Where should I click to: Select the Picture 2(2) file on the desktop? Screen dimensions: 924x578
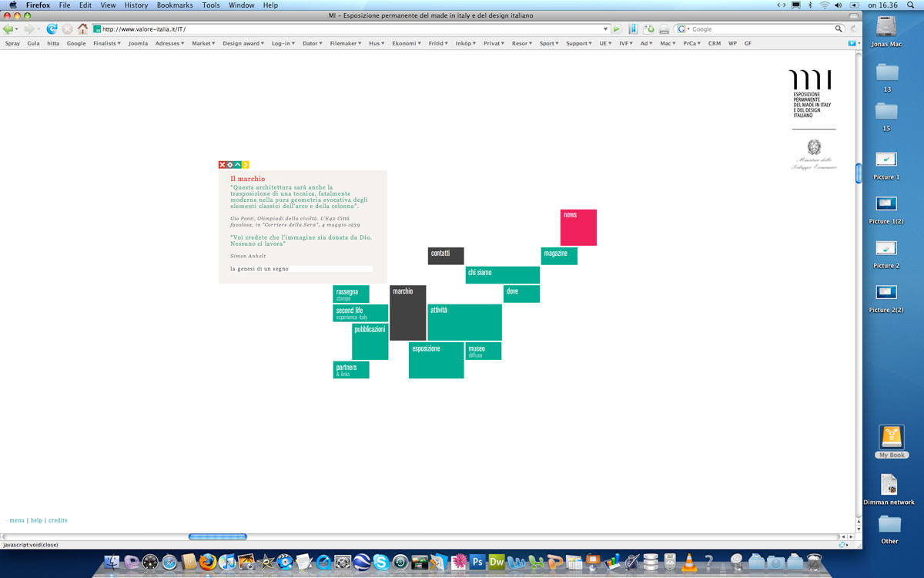pos(886,297)
